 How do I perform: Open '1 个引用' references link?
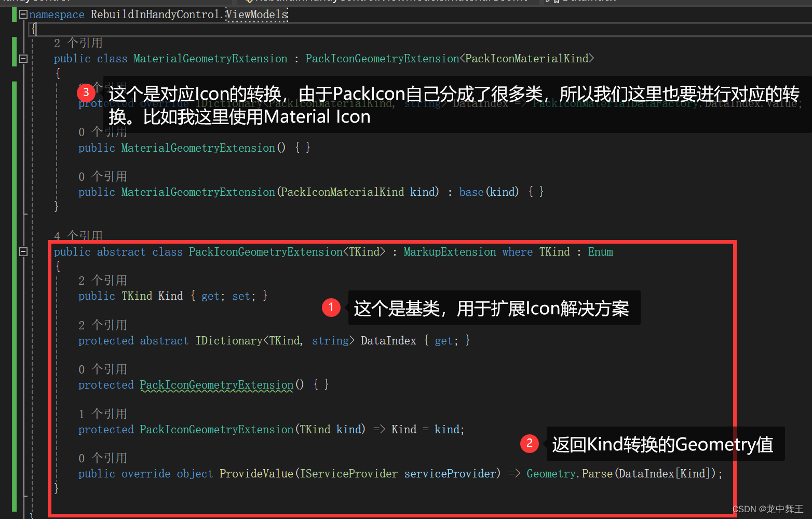(x=103, y=414)
